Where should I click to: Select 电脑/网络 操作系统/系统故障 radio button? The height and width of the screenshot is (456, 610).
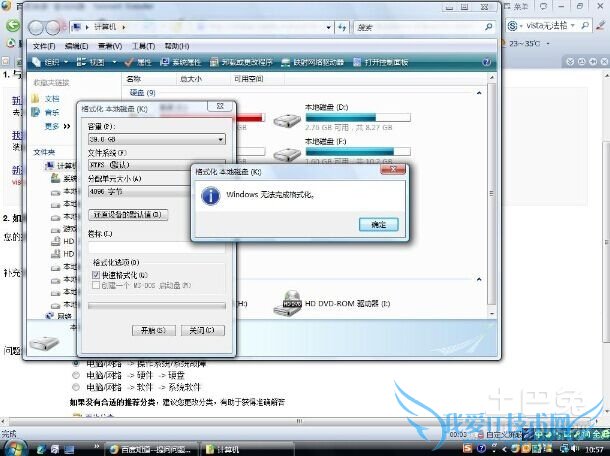76,363
